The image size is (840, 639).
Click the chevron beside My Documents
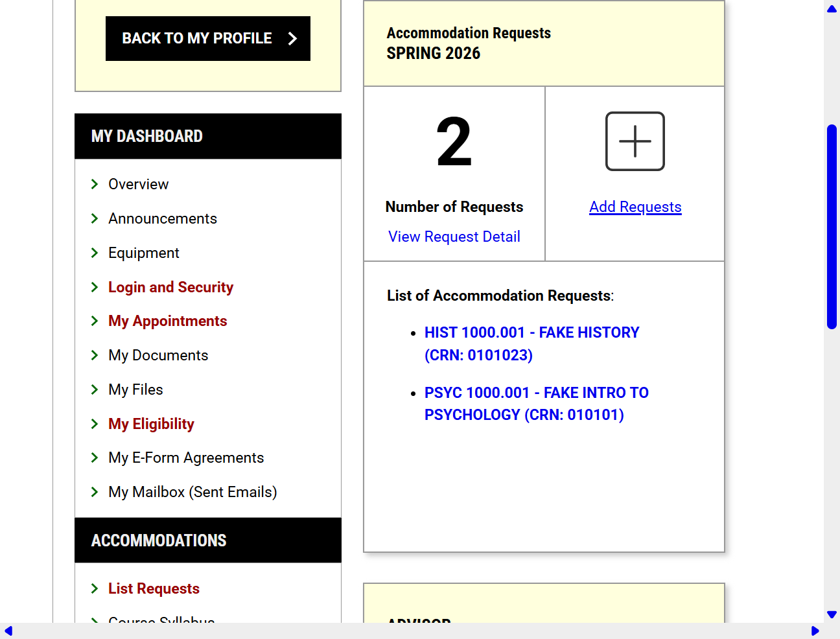pos(95,355)
